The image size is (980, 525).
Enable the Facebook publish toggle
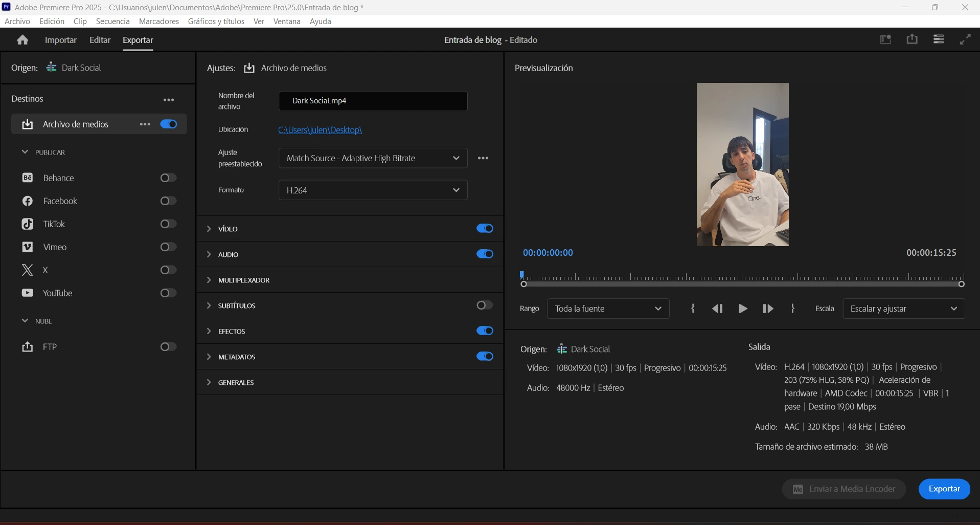pyautogui.click(x=168, y=201)
